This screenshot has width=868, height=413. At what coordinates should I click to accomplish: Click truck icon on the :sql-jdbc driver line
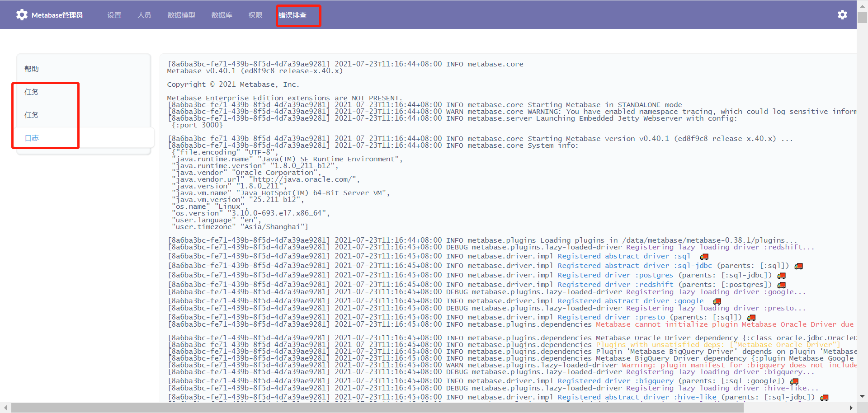pos(799,266)
